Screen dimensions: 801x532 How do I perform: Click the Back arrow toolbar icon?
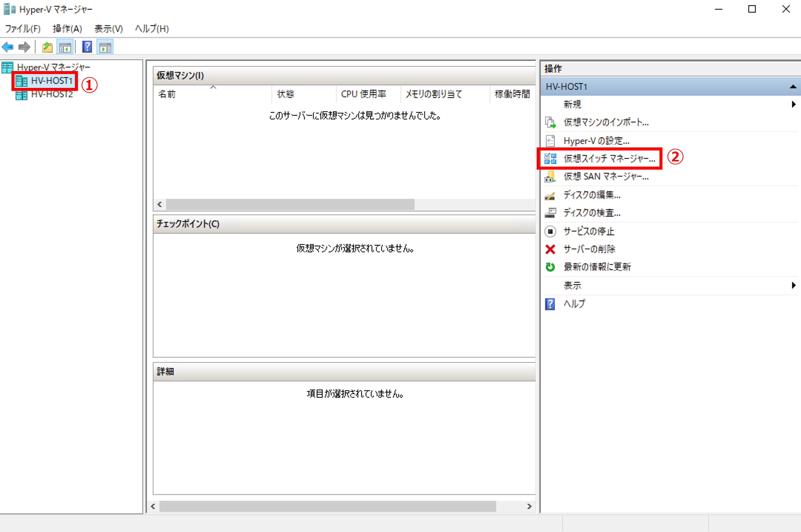coord(8,47)
